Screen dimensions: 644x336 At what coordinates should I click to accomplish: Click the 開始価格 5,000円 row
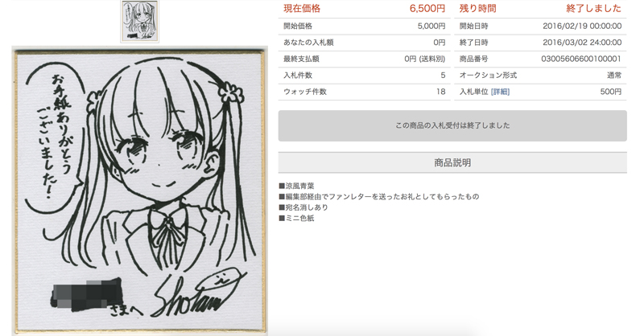[364, 27]
